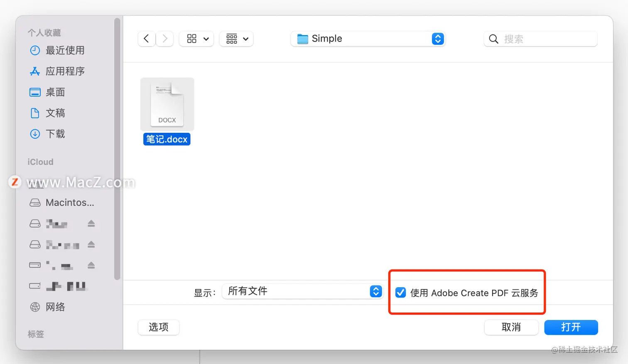This screenshot has width=628, height=364.
Task: Click the Simple folder icon in path popup
Action: pyautogui.click(x=303, y=39)
